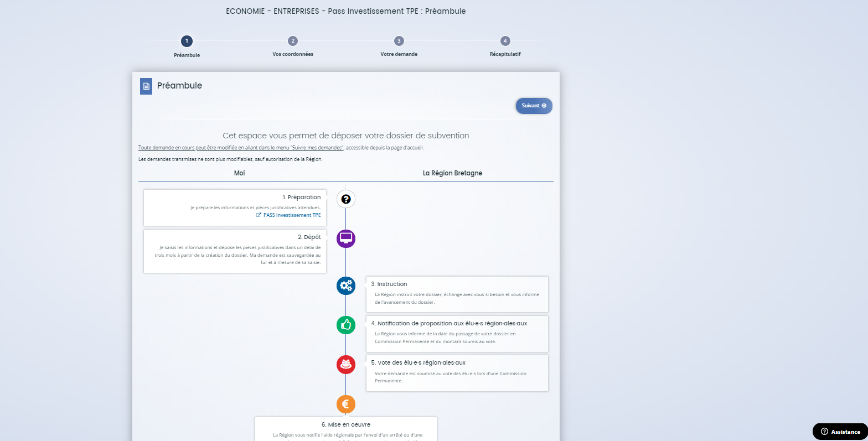Click the "Moi" column header
Image resolution: width=868 pixels, height=441 pixels.
(x=240, y=173)
